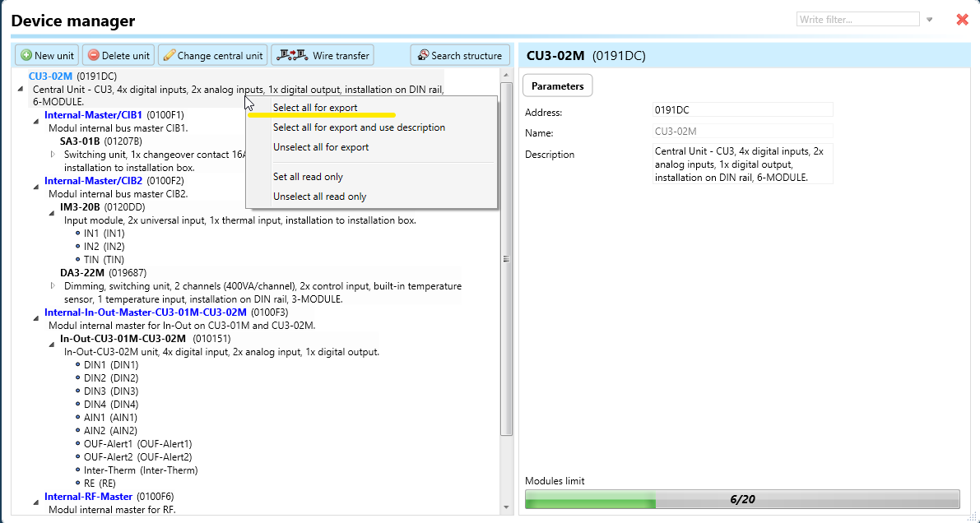Close Device manager with the red X
Viewport: 980px width, 523px height.
point(962,20)
